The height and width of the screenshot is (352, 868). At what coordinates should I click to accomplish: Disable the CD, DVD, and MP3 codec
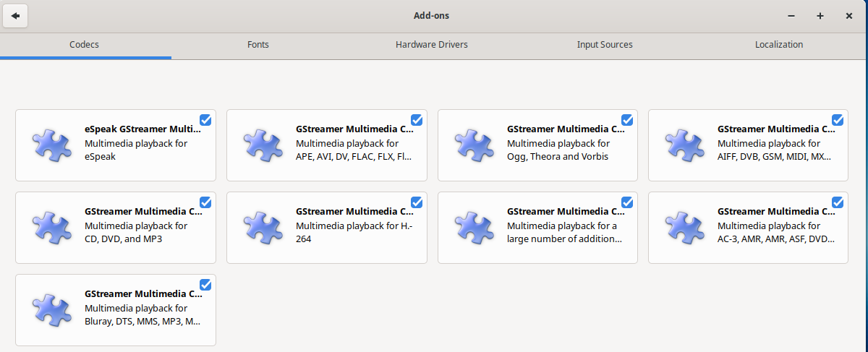205,202
